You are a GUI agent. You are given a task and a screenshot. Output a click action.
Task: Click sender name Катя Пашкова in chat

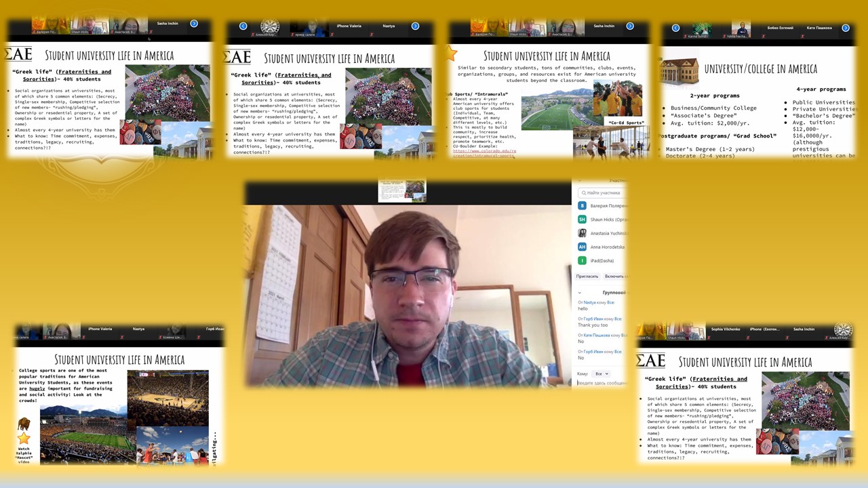pyautogui.click(x=596, y=335)
